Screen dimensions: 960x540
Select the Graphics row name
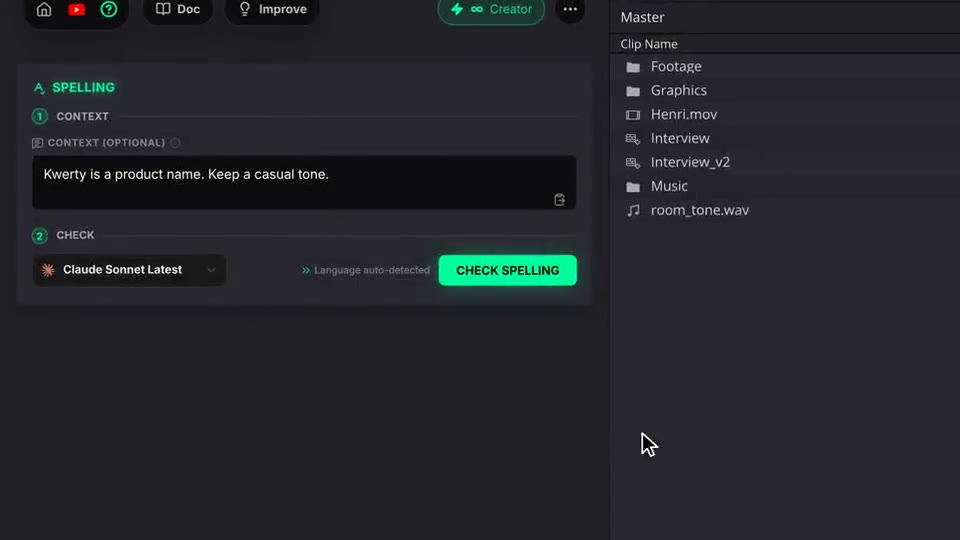point(678,90)
